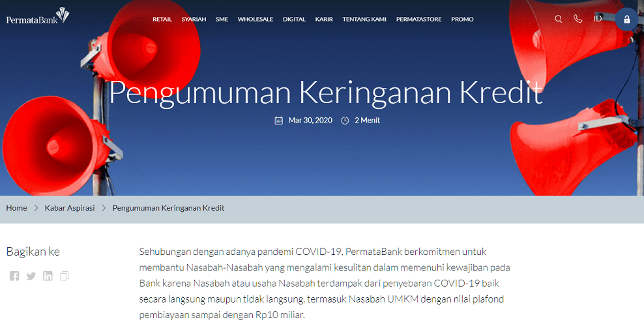This screenshot has height=326, width=644.
Task: Click the Bagikan ke heading
Action: (33, 252)
